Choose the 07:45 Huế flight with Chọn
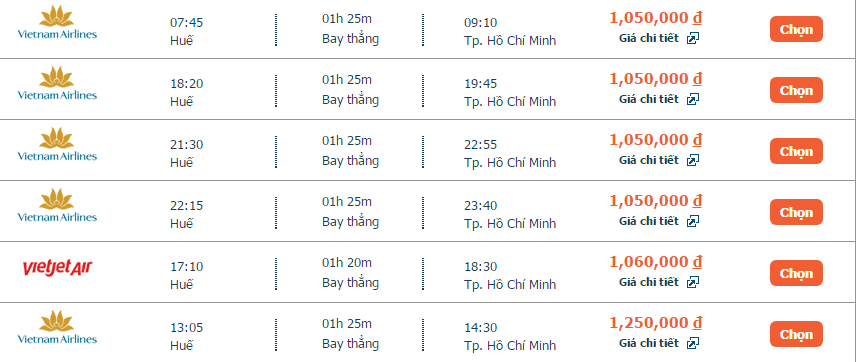Image resolution: width=859 pixels, height=362 pixels. click(796, 29)
